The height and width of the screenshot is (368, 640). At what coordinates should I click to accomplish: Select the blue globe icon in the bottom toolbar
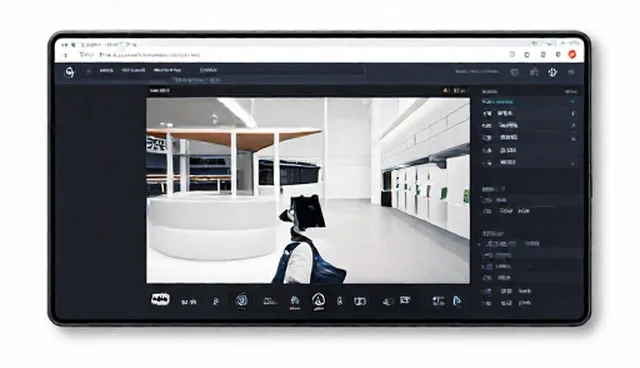click(x=242, y=301)
